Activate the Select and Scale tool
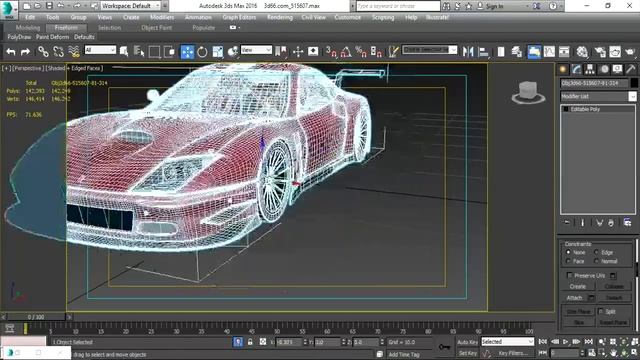Viewport: 640px width, 360px height. point(218,52)
